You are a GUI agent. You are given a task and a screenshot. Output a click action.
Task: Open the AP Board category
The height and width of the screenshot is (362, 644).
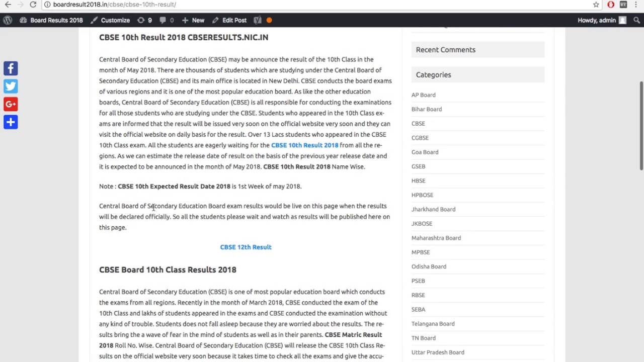pos(424,95)
